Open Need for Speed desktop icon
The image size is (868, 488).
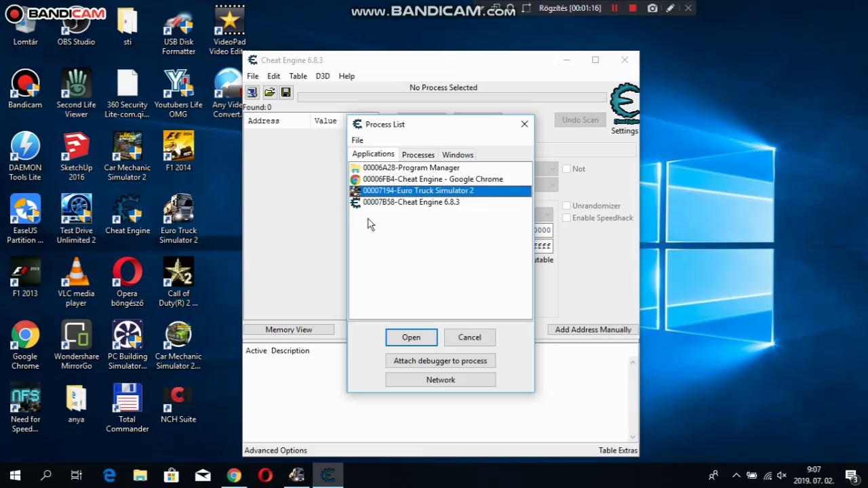pyautogui.click(x=25, y=409)
